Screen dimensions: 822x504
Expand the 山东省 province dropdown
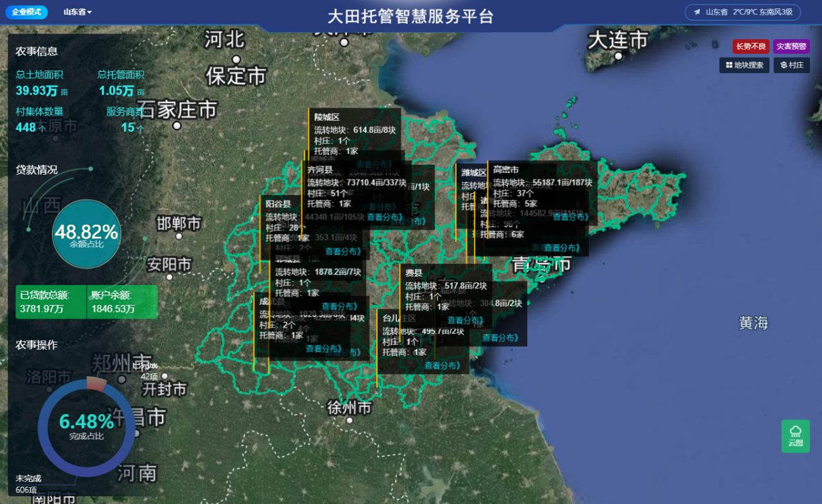point(77,12)
